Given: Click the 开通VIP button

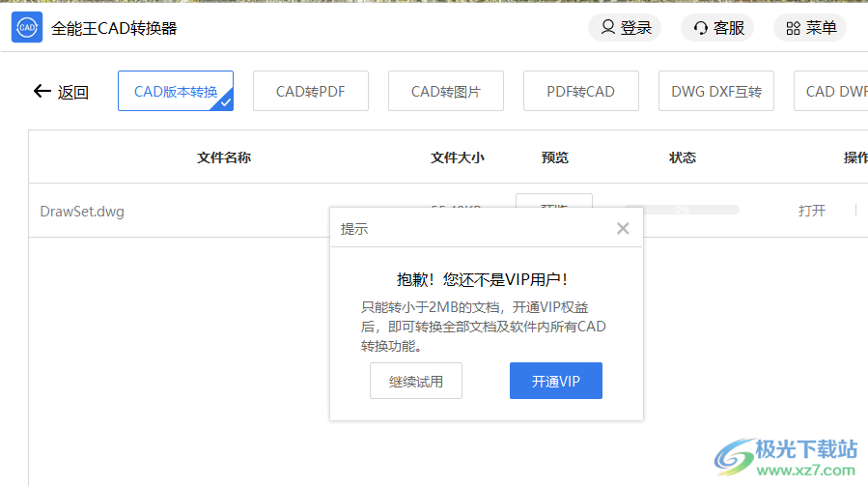Looking at the screenshot, I should coord(556,381).
